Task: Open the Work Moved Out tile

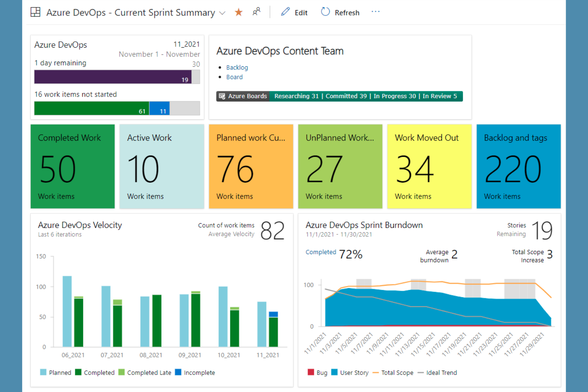Action: [429, 166]
